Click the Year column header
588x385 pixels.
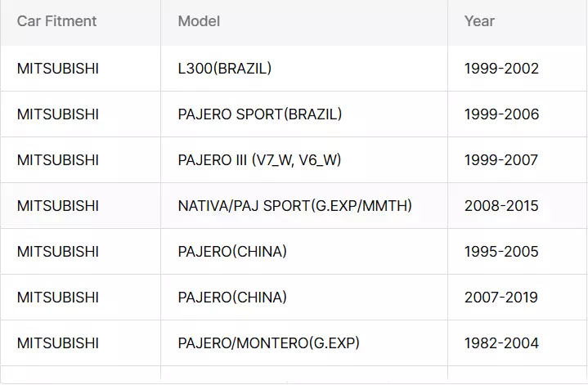[479, 21]
